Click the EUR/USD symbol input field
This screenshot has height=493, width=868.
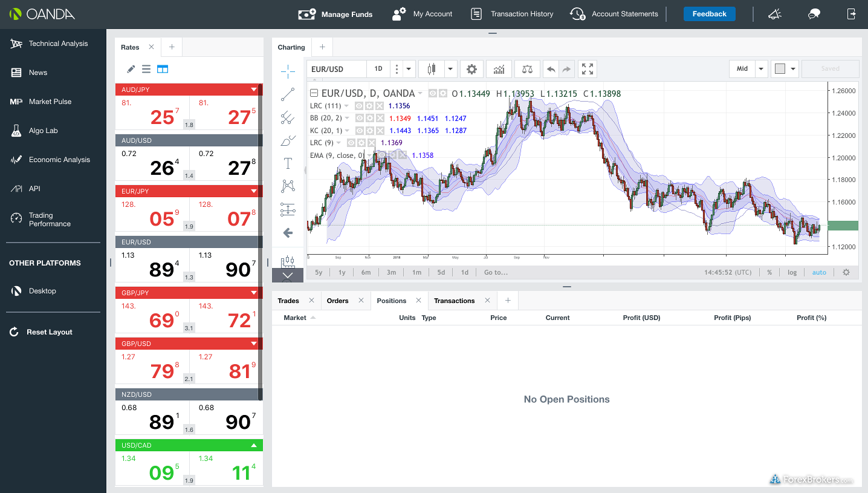point(337,69)
